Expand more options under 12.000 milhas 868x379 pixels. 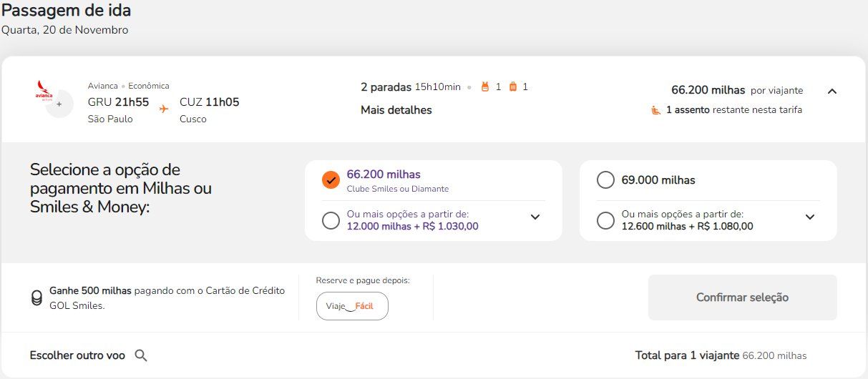(535, 217)
